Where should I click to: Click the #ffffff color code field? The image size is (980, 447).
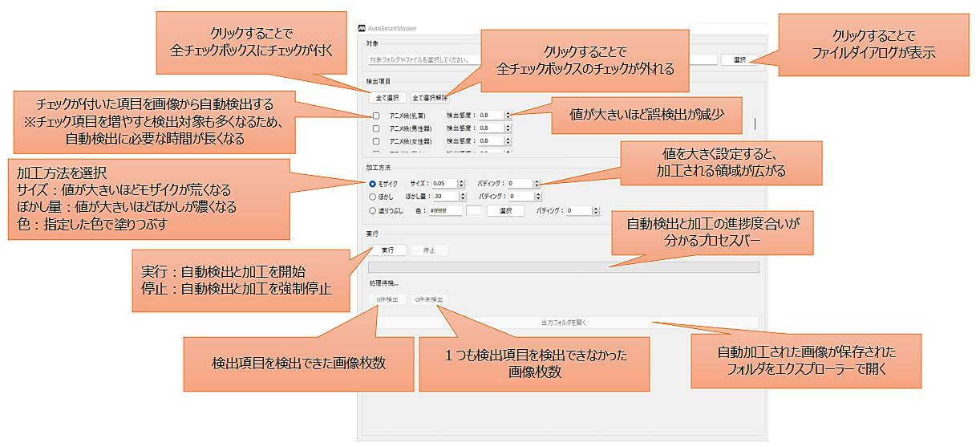[x=445, y=210]
